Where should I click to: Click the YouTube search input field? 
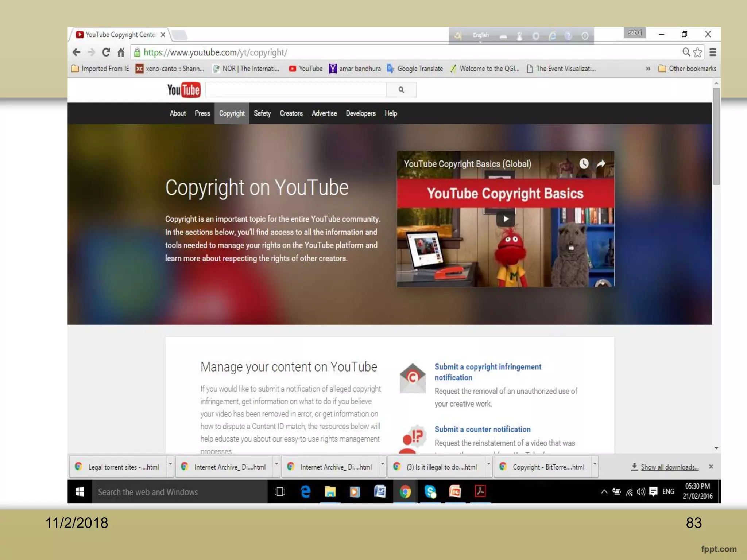(295, 90)
